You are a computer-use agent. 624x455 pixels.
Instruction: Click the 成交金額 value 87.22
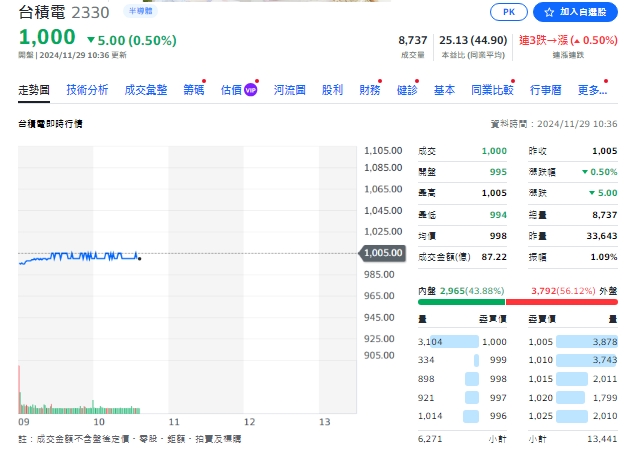tap(494, 257)
